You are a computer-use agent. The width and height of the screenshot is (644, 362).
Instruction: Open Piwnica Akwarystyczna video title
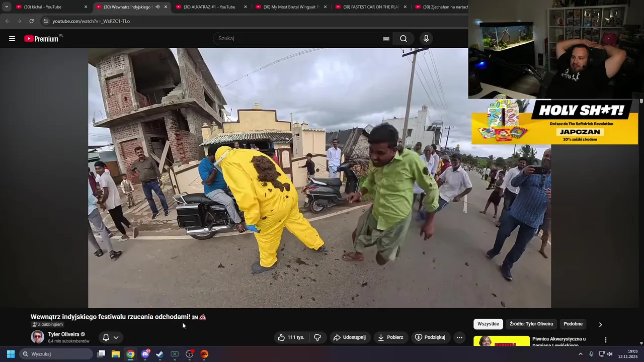(558, 341)
